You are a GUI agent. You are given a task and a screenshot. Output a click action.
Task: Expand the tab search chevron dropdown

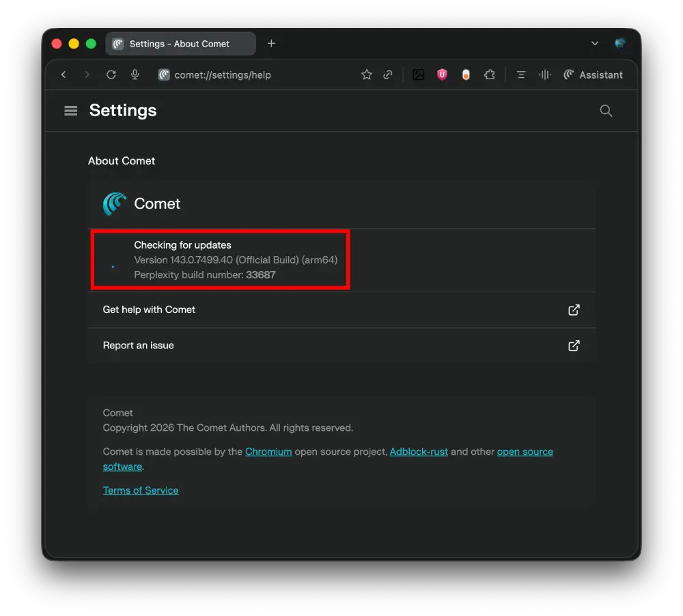pyautogui.click(x=595, y=44)
